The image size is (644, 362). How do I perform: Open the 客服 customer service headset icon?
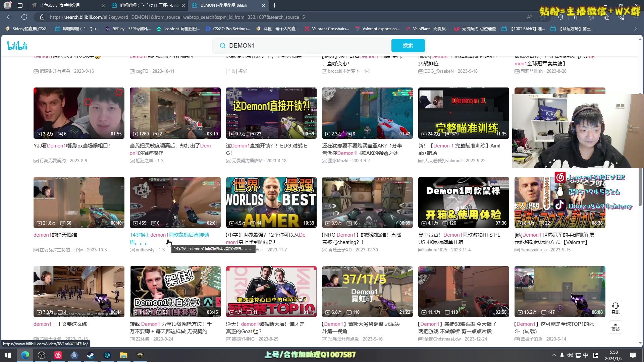coord(615,308)
